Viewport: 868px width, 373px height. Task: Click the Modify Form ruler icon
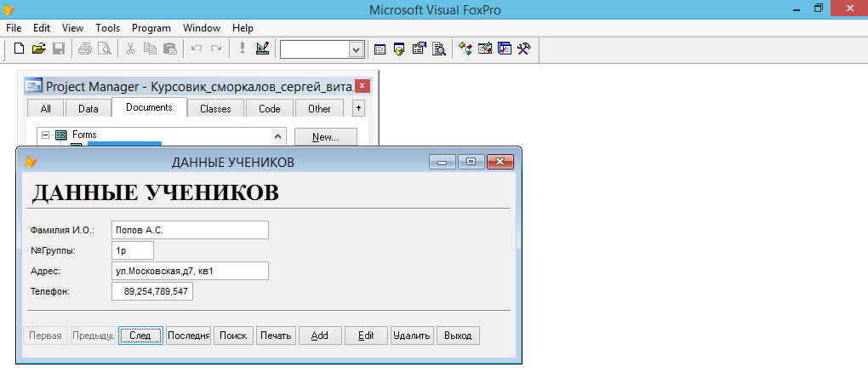point(262,49)
